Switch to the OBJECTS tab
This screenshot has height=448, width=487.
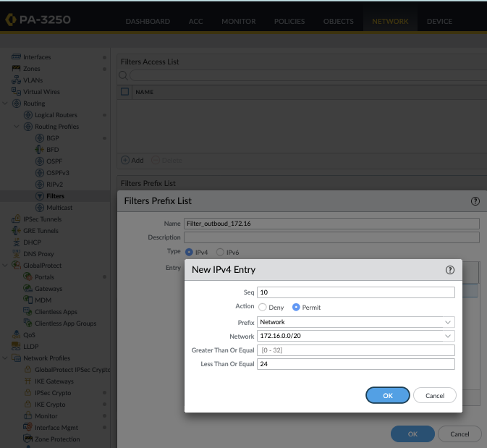click(339, 22)
